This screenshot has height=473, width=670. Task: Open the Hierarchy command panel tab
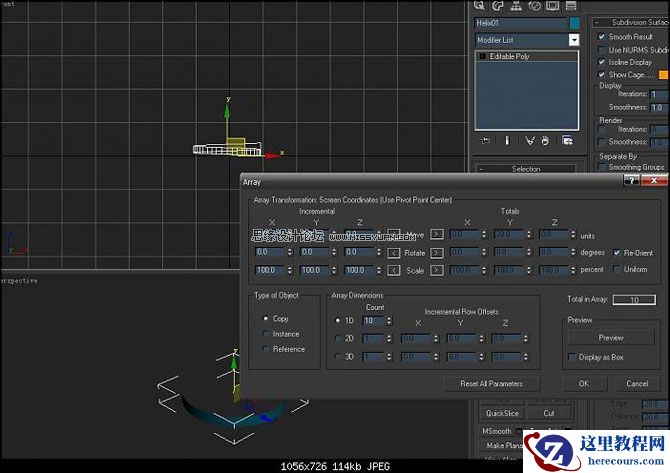(516, 5)
